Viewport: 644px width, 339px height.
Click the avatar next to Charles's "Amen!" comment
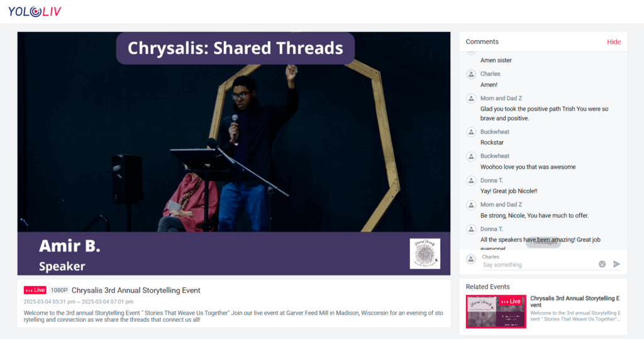[470, 74]
